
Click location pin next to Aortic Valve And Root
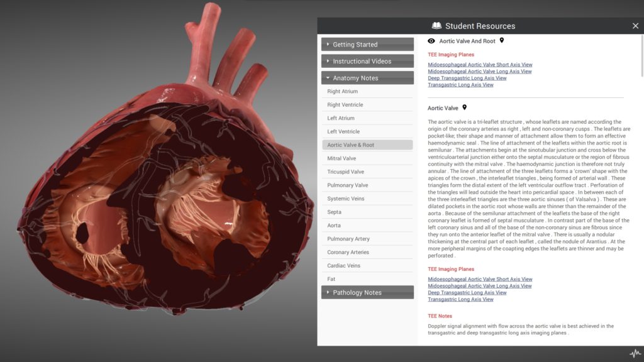[x=501, y=41]
